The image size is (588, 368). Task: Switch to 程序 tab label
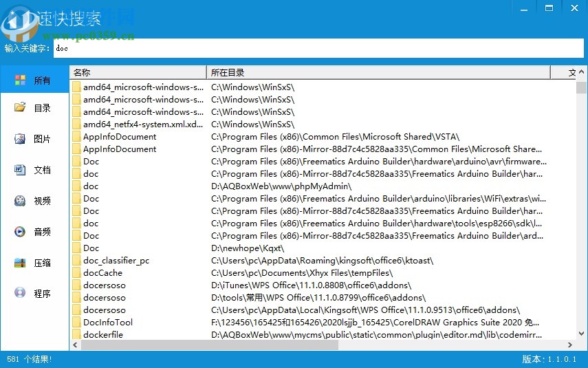point(42,294)
